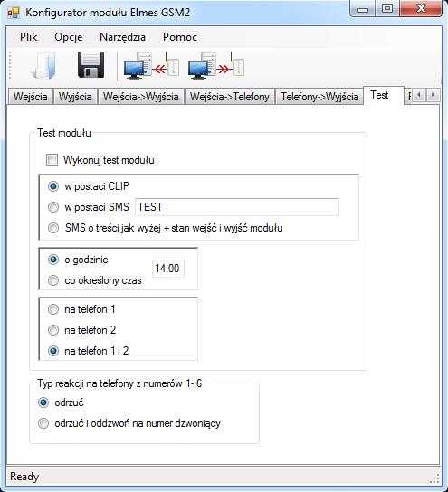Image resolution: width=448 pixels, height=492 pixels.
Task: Click the write-to-module icon with right arrows
Action: [x=216, y=65]
